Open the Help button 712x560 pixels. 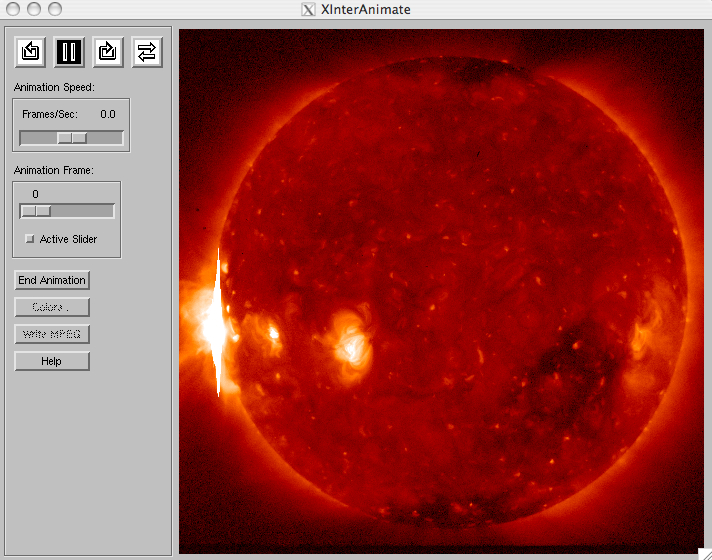[52, 361]
